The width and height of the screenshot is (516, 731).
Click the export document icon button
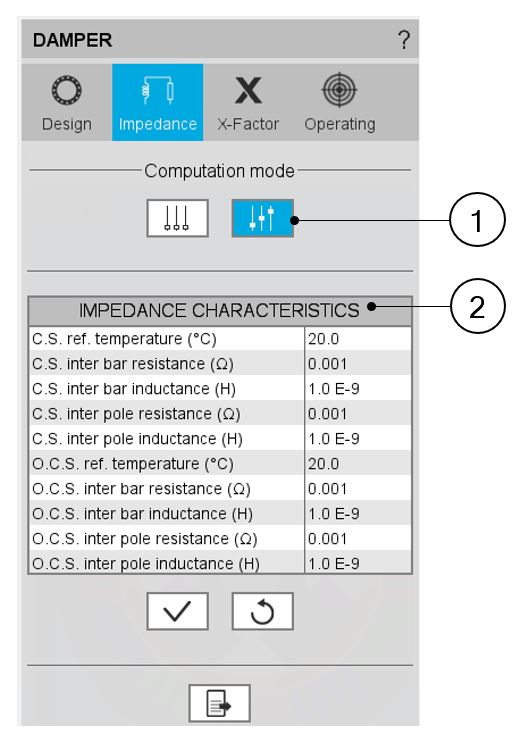coord(220,703)
